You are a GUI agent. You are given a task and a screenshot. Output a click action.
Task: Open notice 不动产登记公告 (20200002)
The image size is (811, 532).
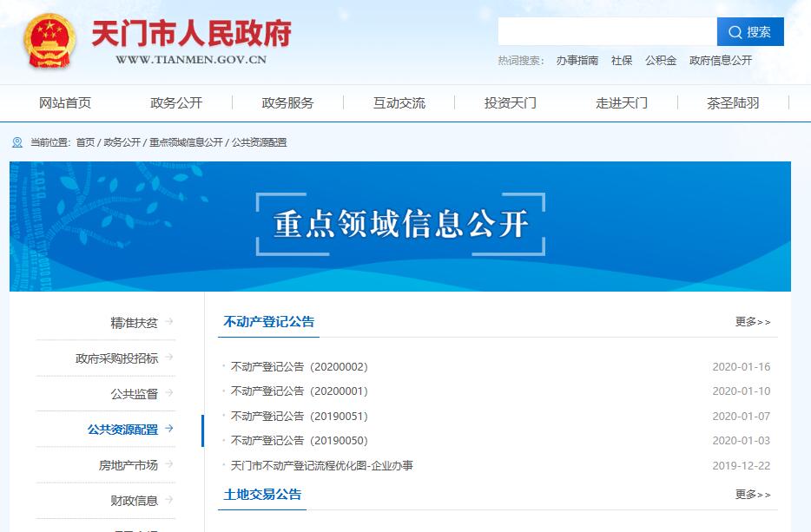pyautogui.click(x=300, y=367)
